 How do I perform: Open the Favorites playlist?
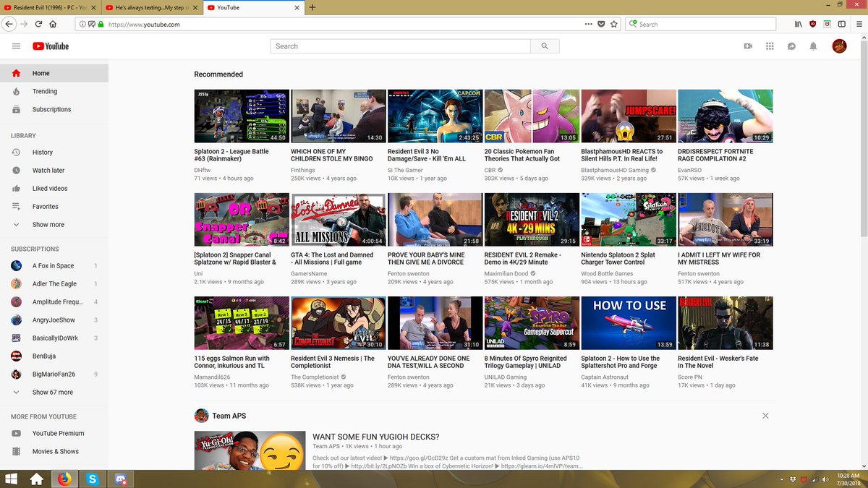tap(54, 207)
